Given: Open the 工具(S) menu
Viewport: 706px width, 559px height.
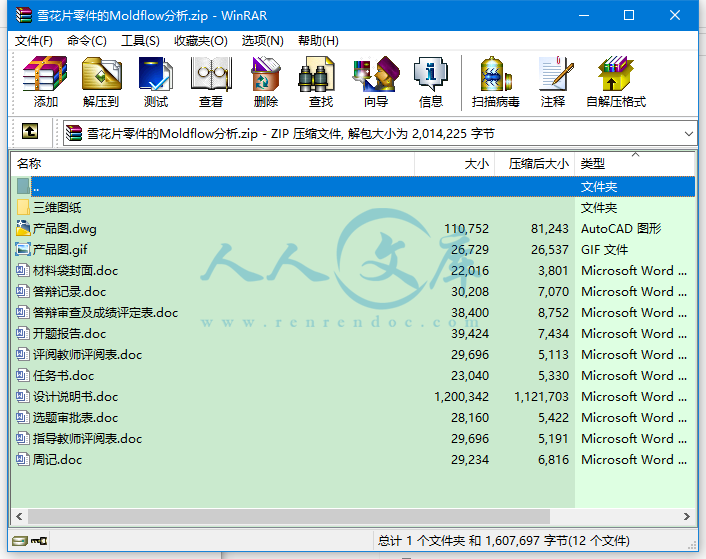Looking at the screenshot, I should click(x=140, y=41).
